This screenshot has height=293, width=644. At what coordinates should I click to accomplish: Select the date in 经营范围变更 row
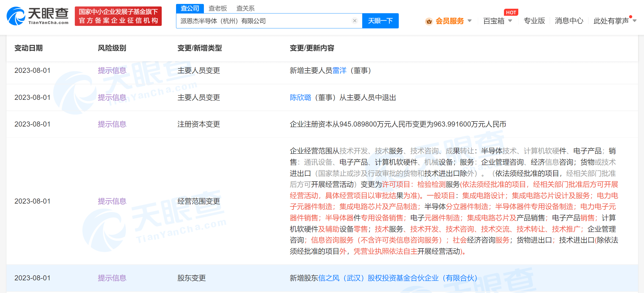point(32,201)
